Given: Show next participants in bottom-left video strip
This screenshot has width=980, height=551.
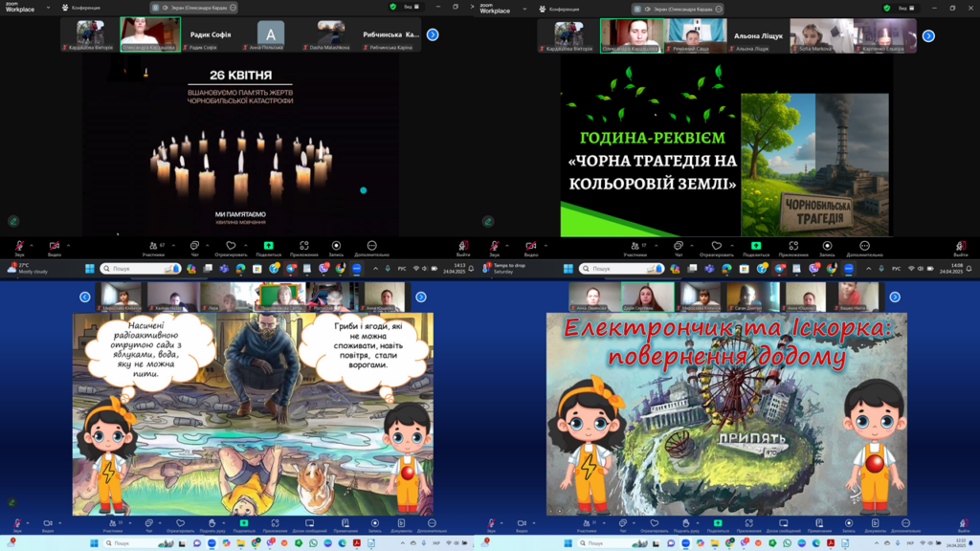Looking at the screenshot, I should [421, 297].
